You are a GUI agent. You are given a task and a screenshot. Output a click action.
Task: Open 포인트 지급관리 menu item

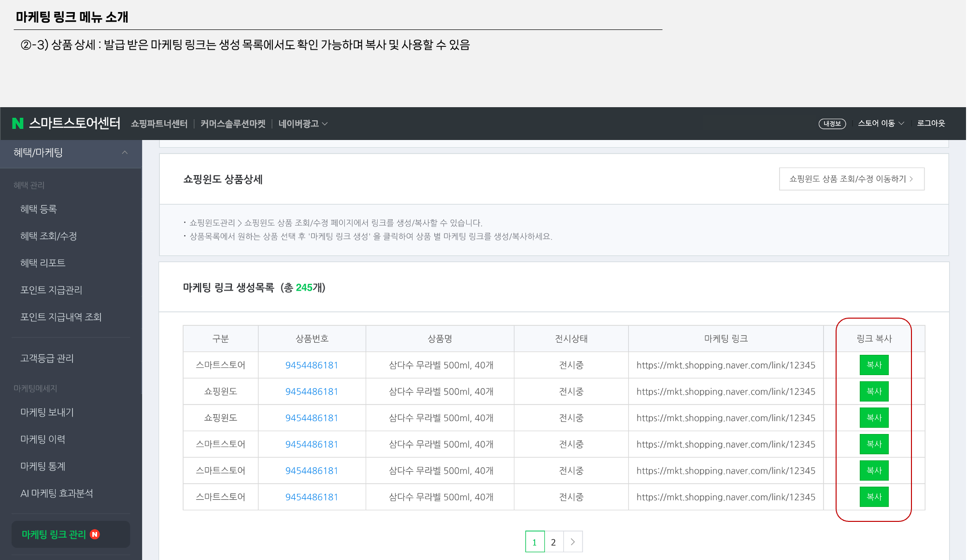pos(51,290)
